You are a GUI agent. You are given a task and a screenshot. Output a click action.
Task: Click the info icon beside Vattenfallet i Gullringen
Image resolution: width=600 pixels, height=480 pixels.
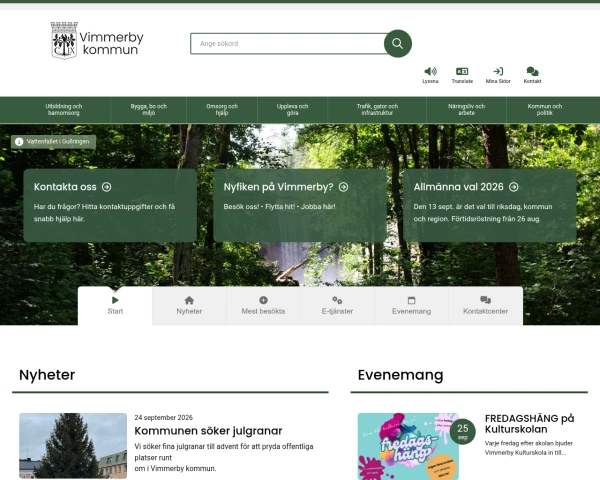coord(19,142)
